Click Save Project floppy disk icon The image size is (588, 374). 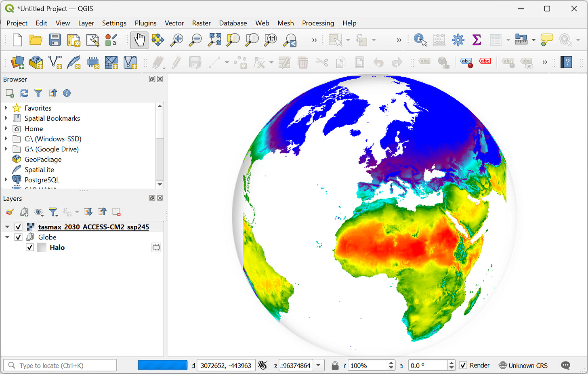pyautogui.click(x=55, y=40)
